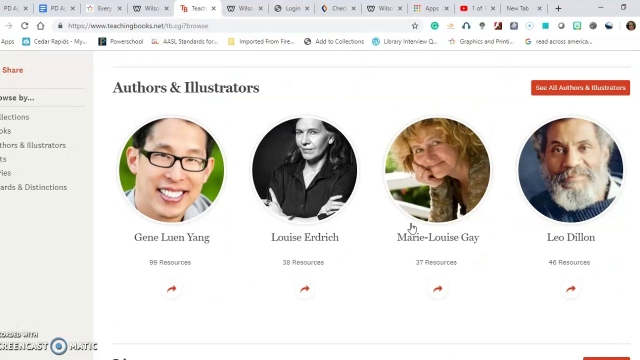Switch to the Every tab
Screen dimensions: 640x360
(x=104, y=8)
